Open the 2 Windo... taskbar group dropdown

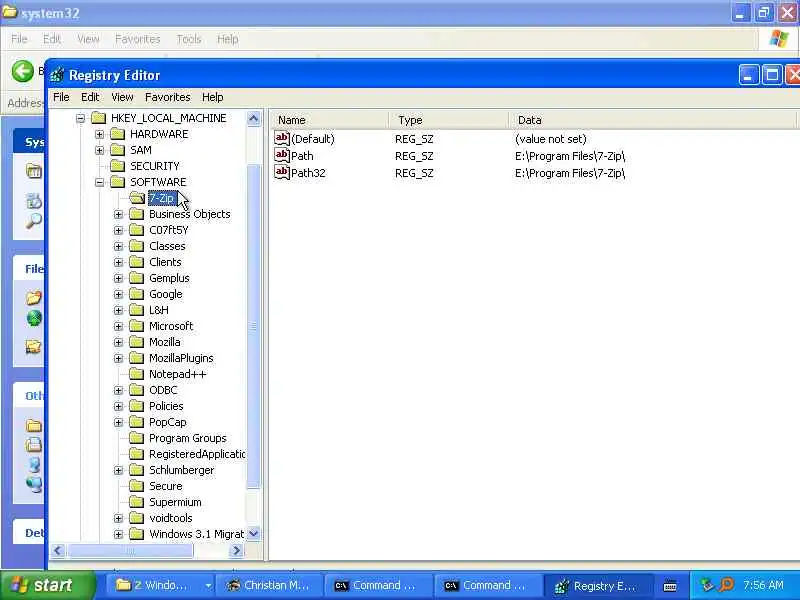click(x=208, y=585)
